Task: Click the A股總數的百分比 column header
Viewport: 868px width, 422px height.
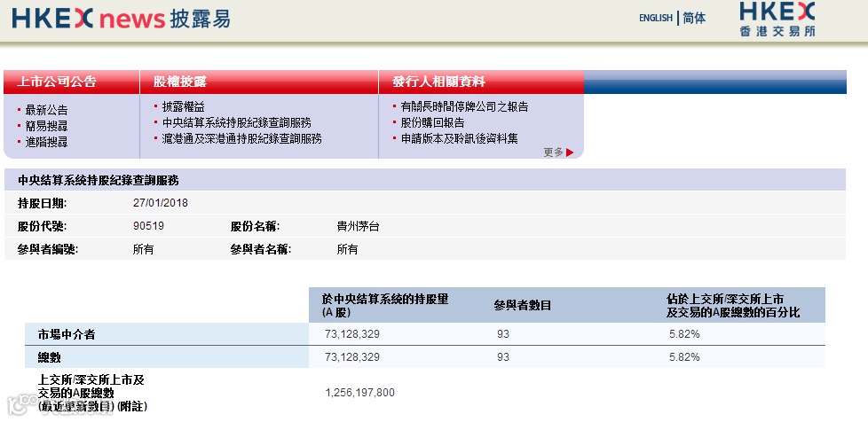Action: point(733,305)
